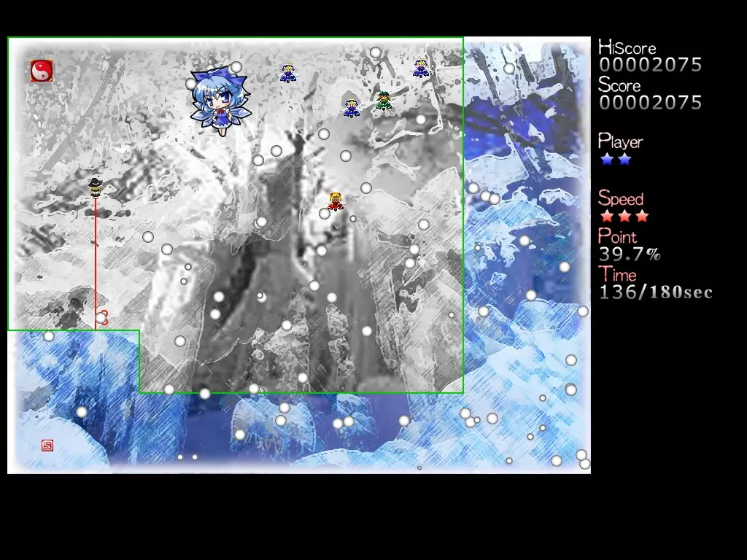This screenshot has width=747, height=560.
Task: Click the Score label text
Action: [x=619, y=85]
